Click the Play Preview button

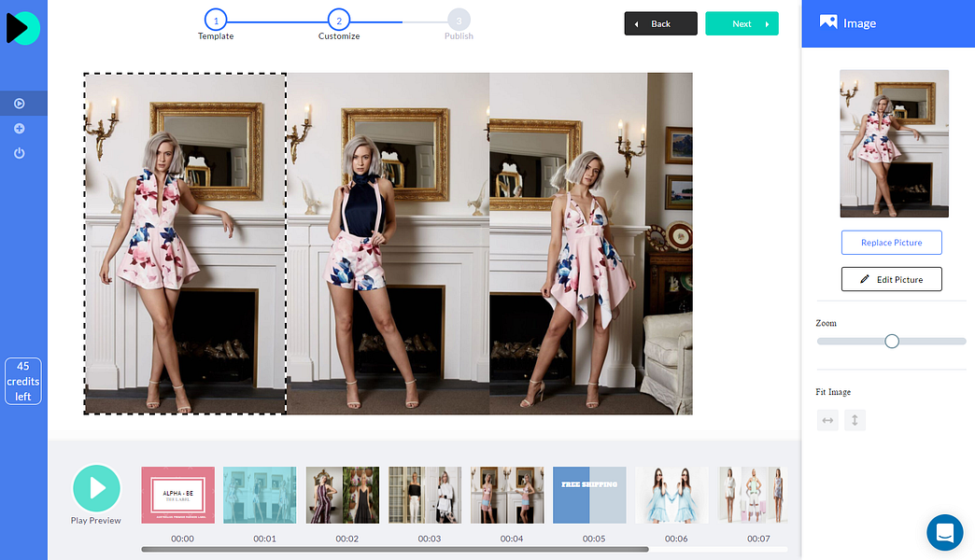[96, 488]
